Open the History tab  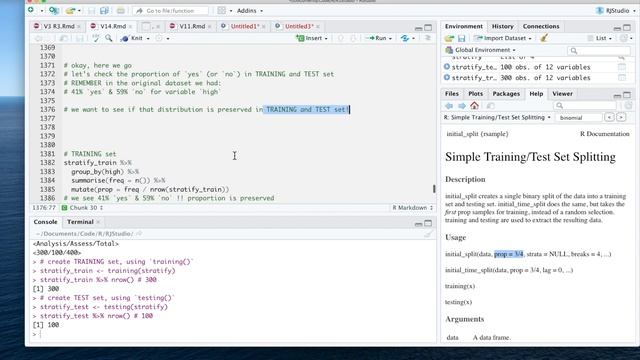[x=502, y=26]
